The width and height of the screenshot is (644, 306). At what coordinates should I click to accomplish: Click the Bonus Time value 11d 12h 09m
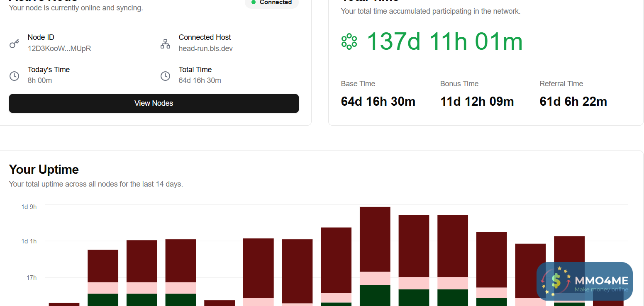tap(477, 102)
